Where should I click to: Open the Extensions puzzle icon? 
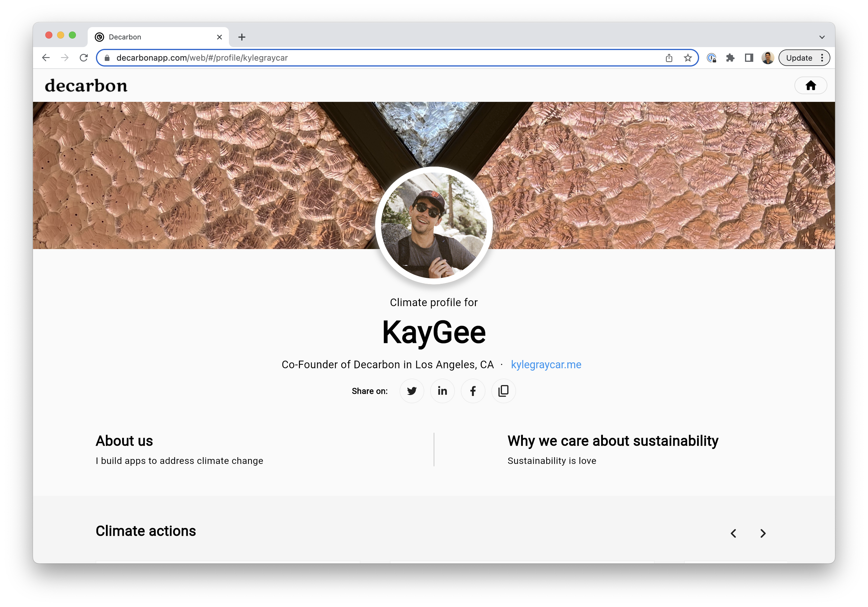(x=730, y=58)
